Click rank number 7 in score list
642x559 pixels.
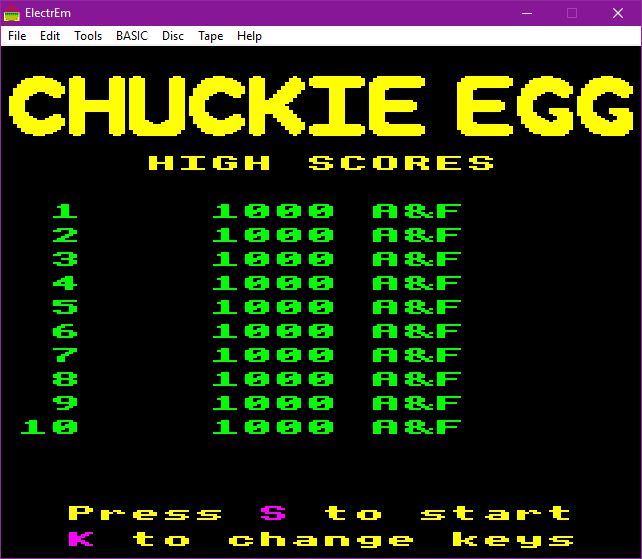point(65,355)
